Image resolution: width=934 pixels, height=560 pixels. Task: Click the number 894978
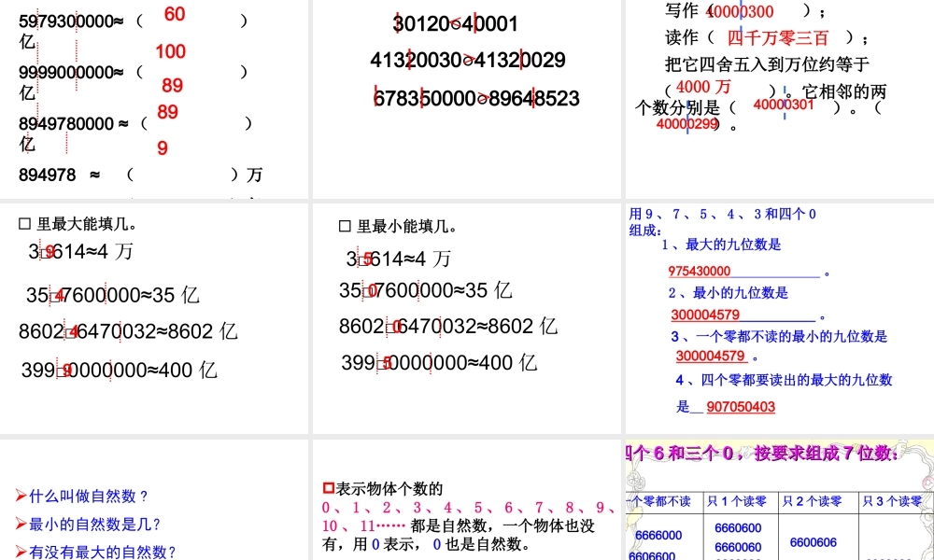click(x=48, y=175)
